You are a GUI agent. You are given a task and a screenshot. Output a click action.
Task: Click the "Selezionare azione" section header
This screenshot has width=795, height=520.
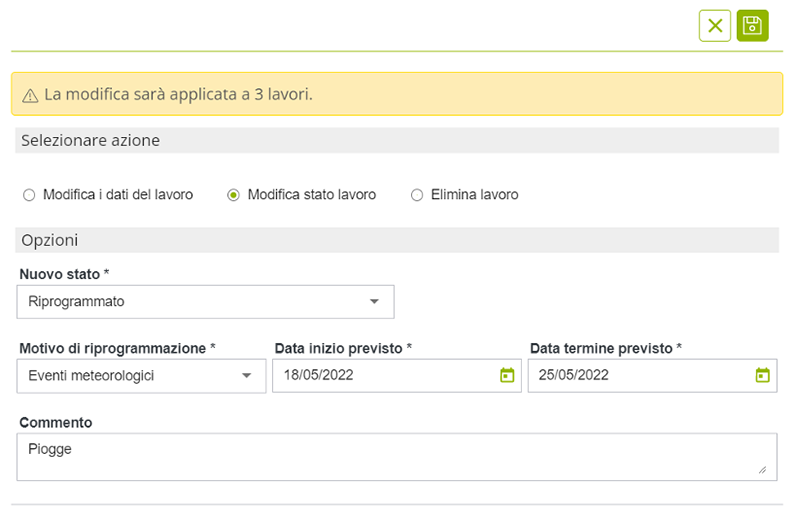pyautogui.click(x=90, y=141)
